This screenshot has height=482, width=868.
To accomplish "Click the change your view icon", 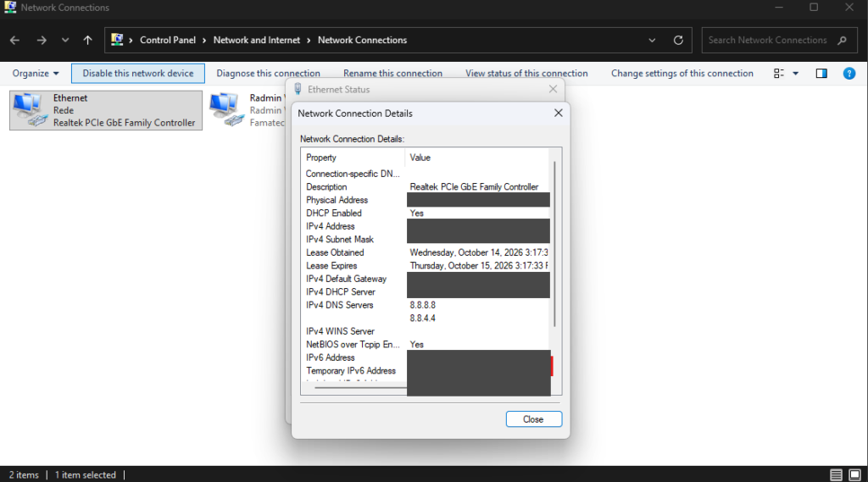I will click(x=779, y=73).
